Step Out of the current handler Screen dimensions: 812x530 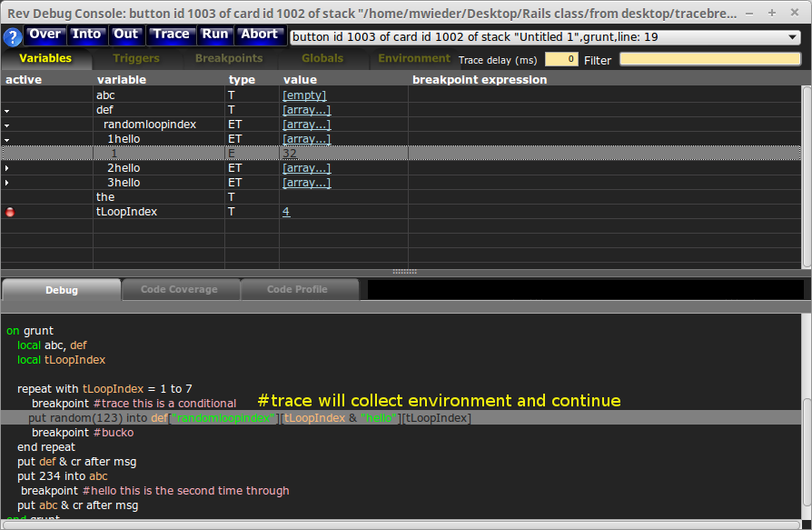[x=126, y=35]
